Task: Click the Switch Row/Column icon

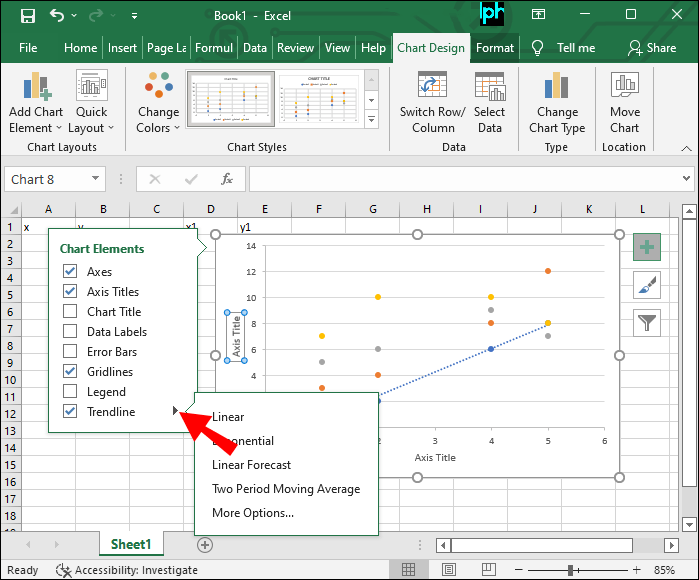Action: (x=432, y=88)
